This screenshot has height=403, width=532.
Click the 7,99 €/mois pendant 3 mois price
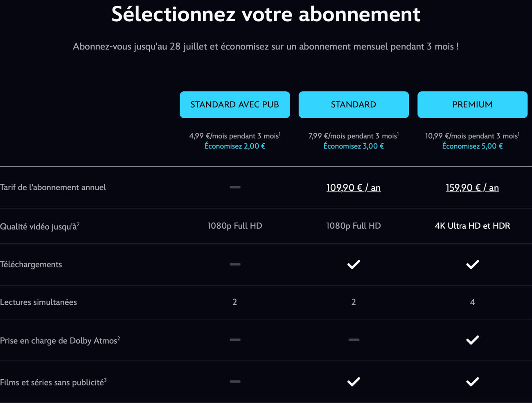[354, 136]
